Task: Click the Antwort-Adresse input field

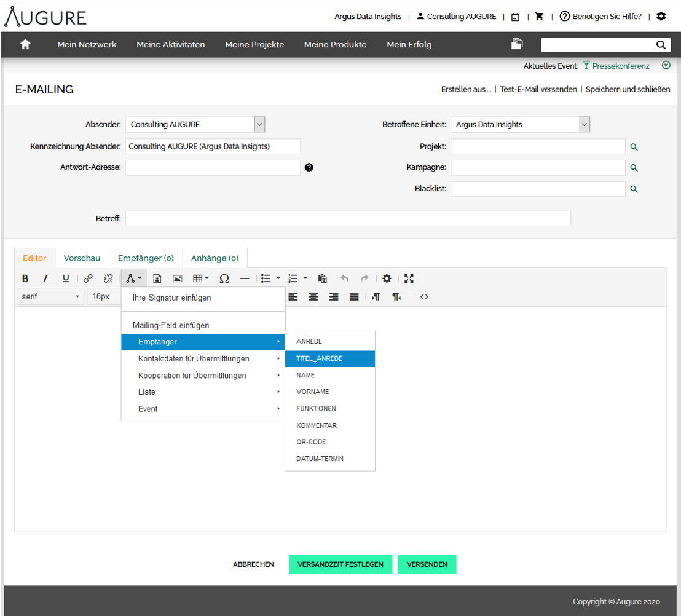Action: point(213,167)
